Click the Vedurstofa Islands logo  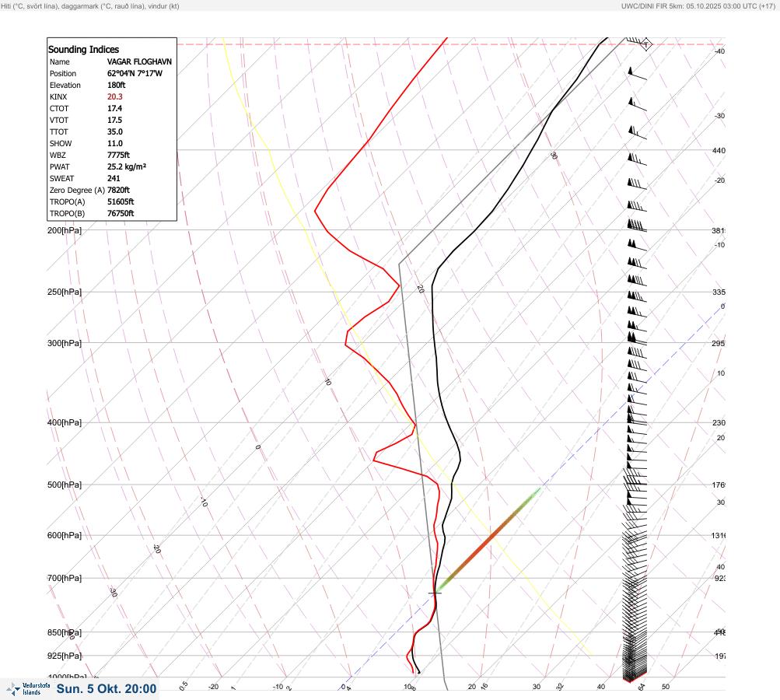pos(28,689)
